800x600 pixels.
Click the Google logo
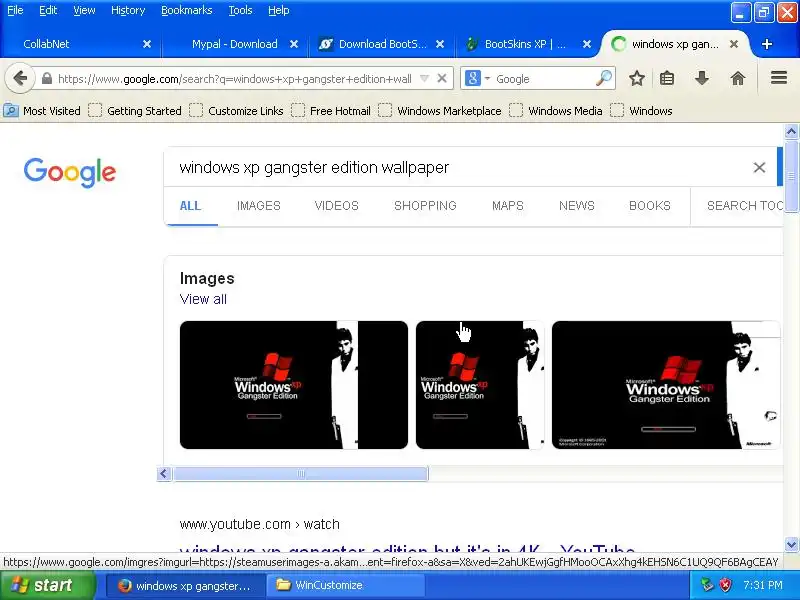70,172
